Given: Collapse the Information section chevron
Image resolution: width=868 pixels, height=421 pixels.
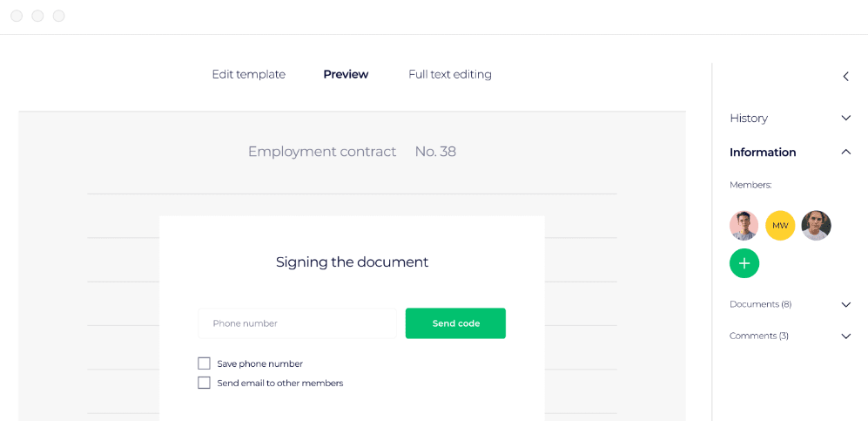Looking at the screenshot, I should click(x=845, y=153).
